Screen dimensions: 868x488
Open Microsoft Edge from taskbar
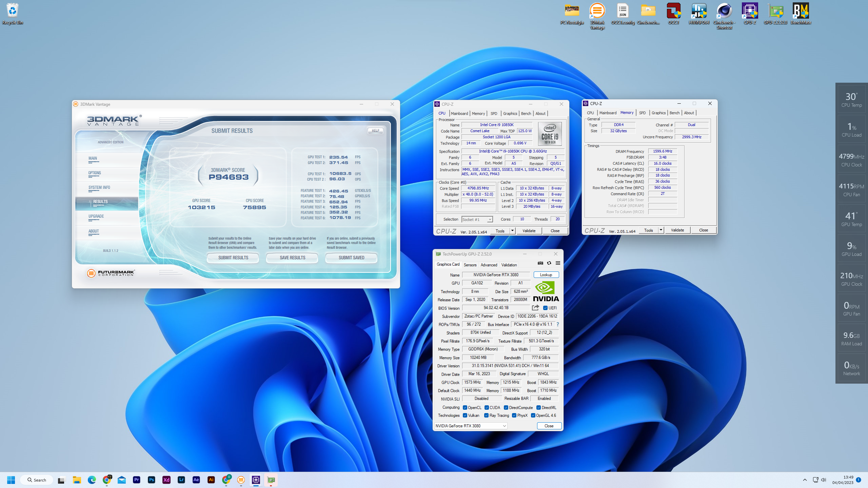coord(92,480)
